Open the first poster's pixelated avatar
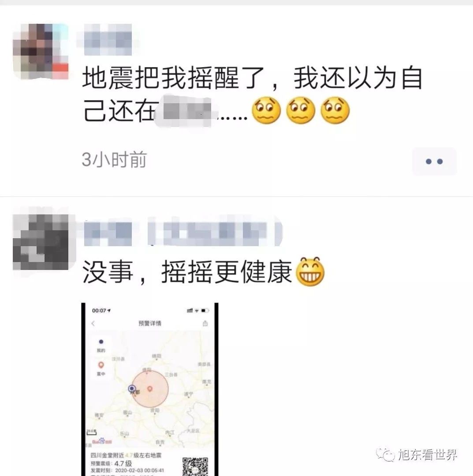Image resolution: width=473 pixels, height=476 pixels. [x=41, y=51]
